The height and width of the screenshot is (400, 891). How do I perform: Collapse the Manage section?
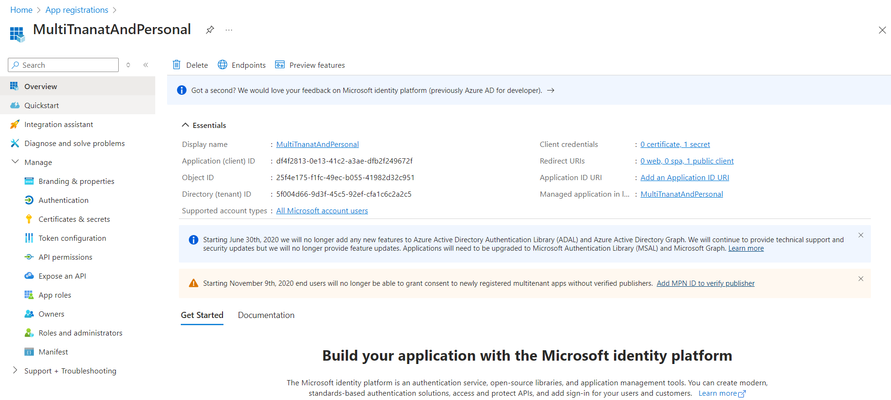(x=15, y=162)
